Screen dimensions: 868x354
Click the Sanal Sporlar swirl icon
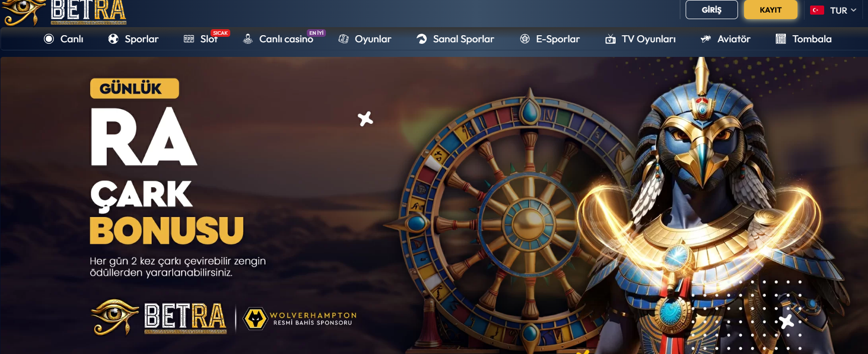pos(422,39)
